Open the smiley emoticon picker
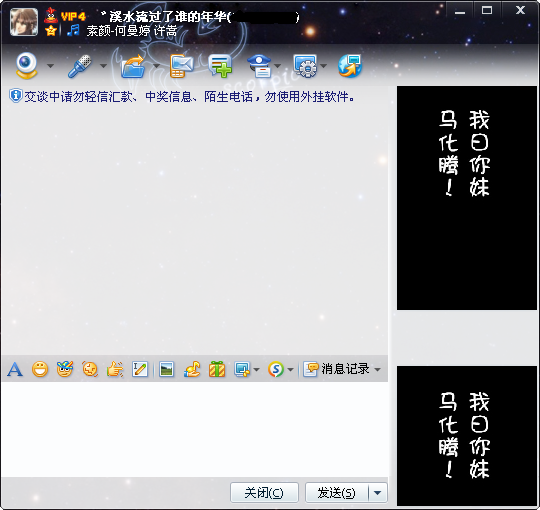The image size is (540, 510). (x=40, y=370)
